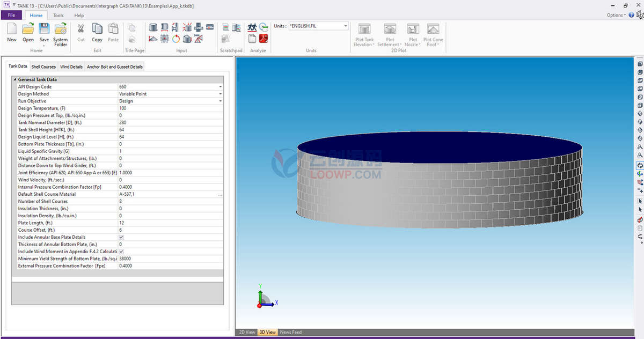Screen dimensions: 644x339
Task: Click the red PDF report icon
Action: pyautogui.click(x=264, y=39)
